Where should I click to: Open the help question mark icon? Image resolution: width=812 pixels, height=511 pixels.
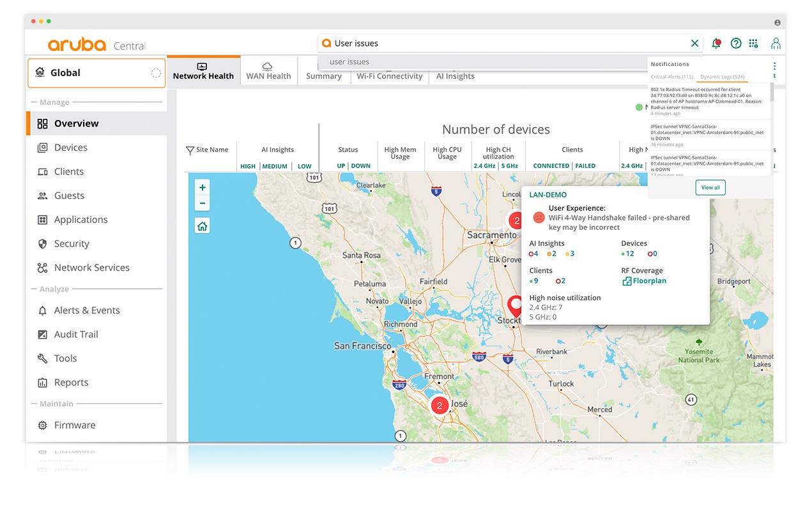coord(736,43)
